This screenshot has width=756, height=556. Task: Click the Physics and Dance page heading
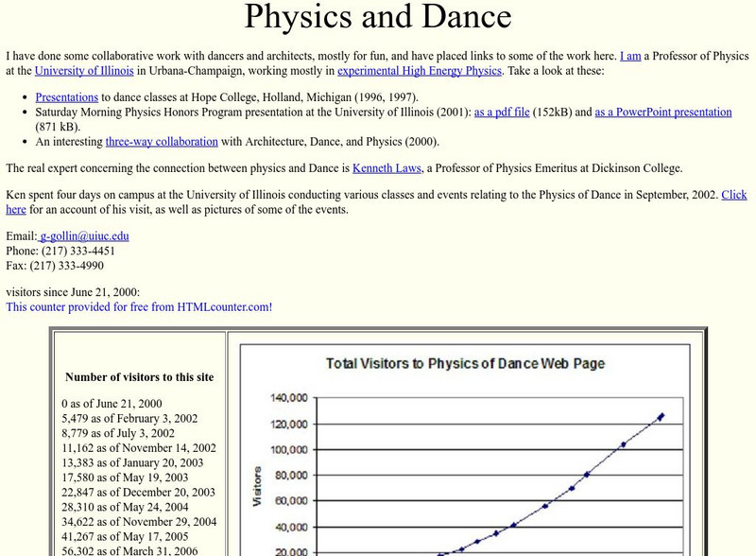tap(377, 17)
